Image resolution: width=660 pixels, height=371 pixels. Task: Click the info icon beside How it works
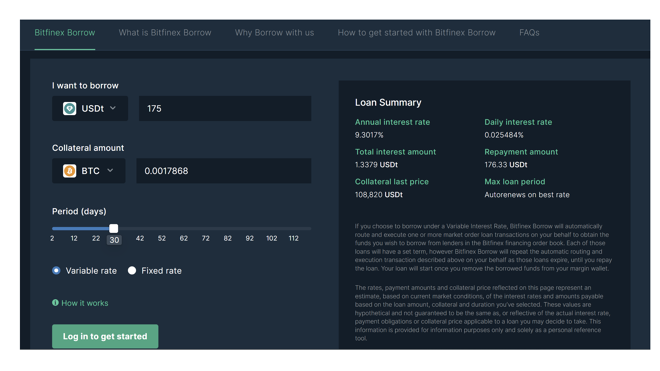pyautogui.click(x=55, y=303)
